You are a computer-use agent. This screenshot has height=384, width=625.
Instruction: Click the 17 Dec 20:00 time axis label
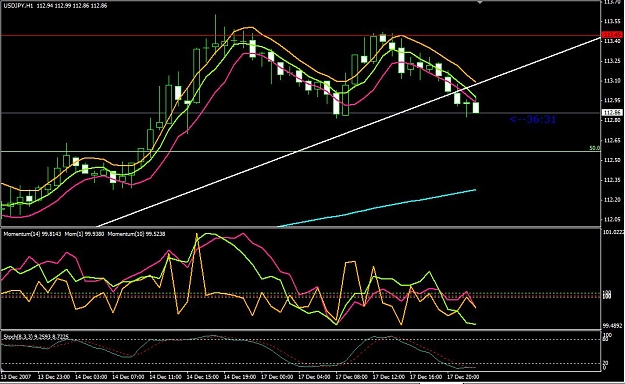(x=463, y=377)
